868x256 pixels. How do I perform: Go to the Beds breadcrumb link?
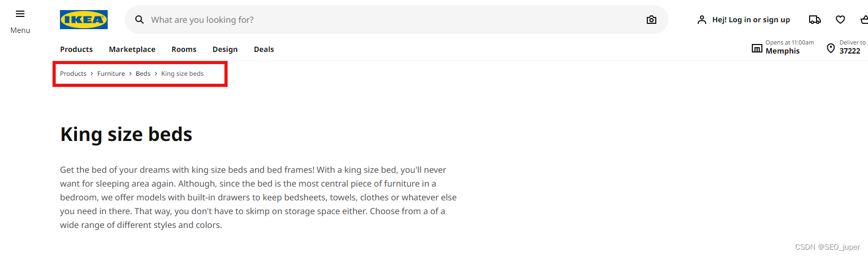pyautogui.click(x=143, y=74)
